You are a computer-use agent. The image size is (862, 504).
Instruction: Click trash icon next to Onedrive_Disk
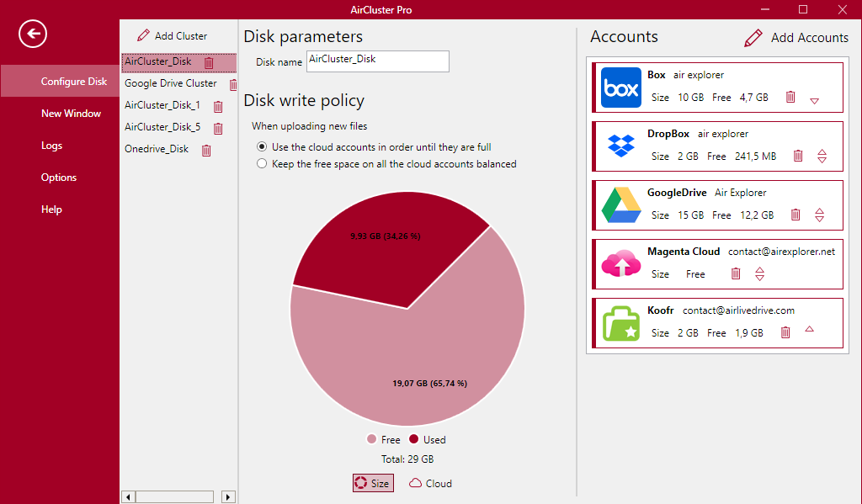(206, 150)
